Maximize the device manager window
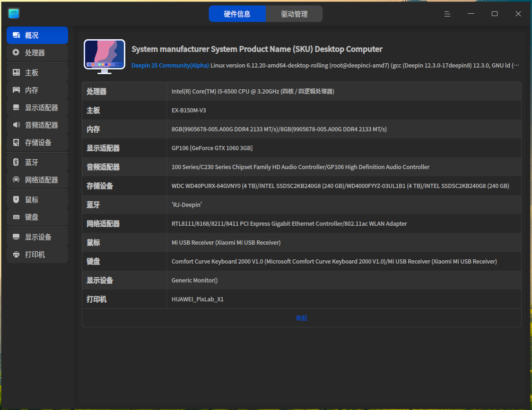This screenshot has height=410, width=532. 495,14
